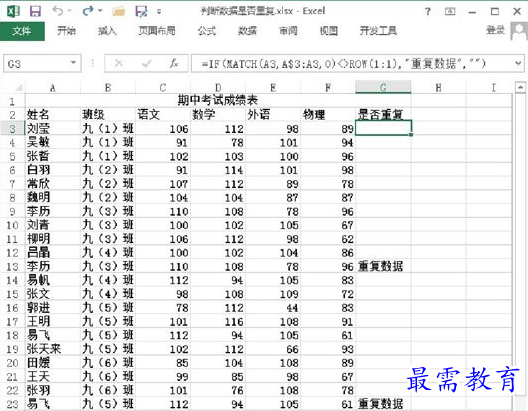This screenshot has height=411, width=528.
Task: Select column G header
Action: click(x=383, y=88)
